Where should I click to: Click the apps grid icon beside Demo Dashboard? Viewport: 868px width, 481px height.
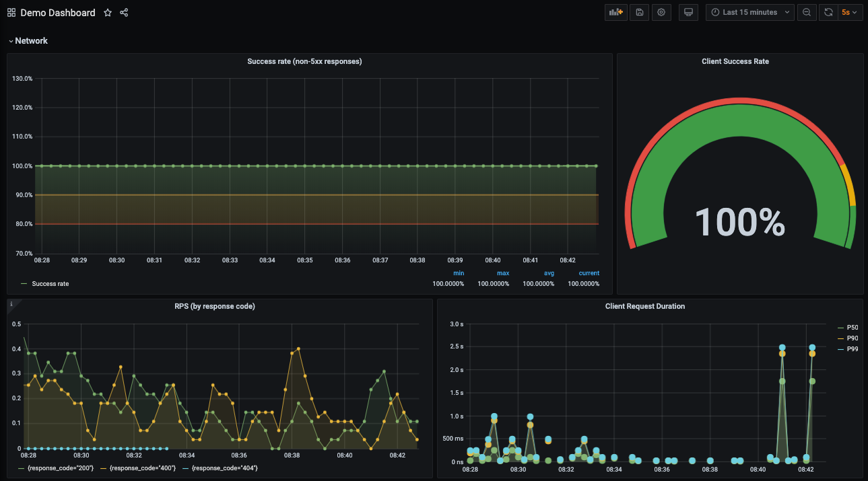(11, 12)
